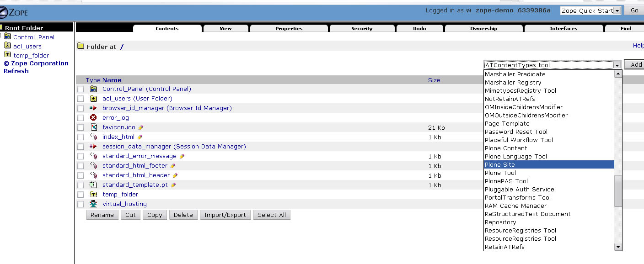Screen dimensions: 644x264
Task: Click the add list scrollbar up arrow
Action: 618,74
